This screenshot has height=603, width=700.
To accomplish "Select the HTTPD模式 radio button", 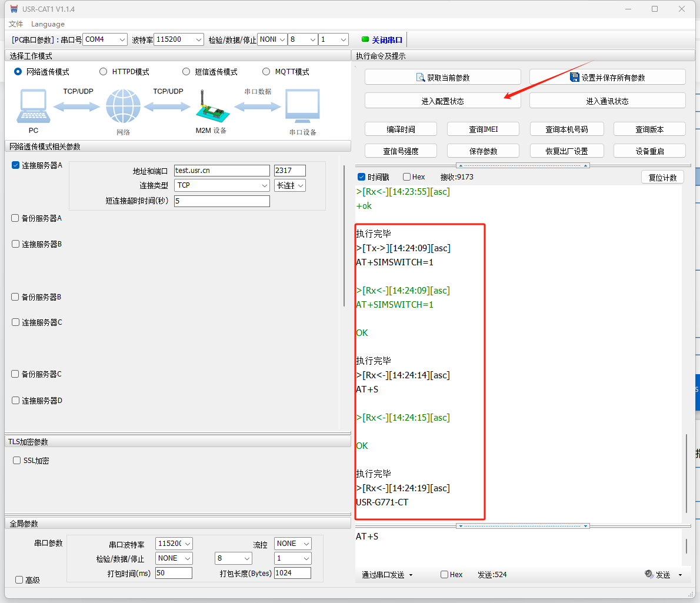I will point(104,72).
